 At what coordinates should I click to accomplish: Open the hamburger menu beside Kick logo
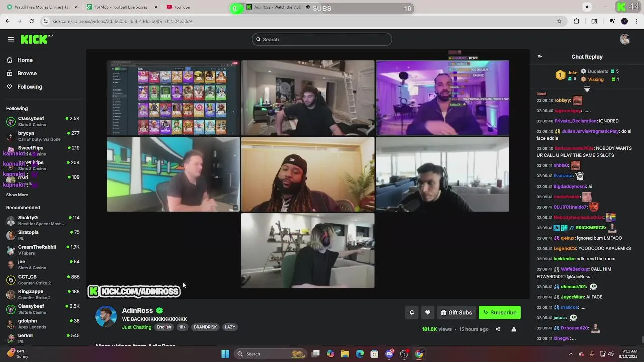tap(11, 39)
